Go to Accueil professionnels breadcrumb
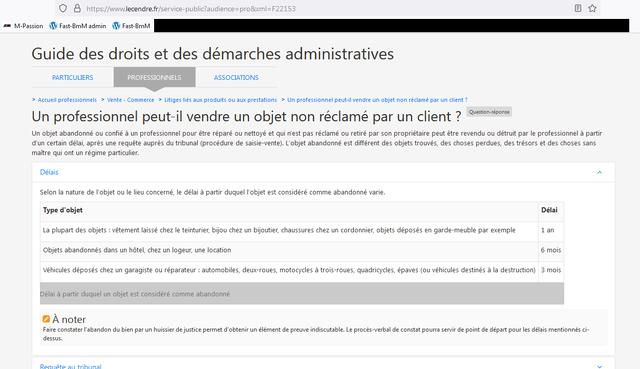Viewport: 640px width, 369px height. [67, 100]
